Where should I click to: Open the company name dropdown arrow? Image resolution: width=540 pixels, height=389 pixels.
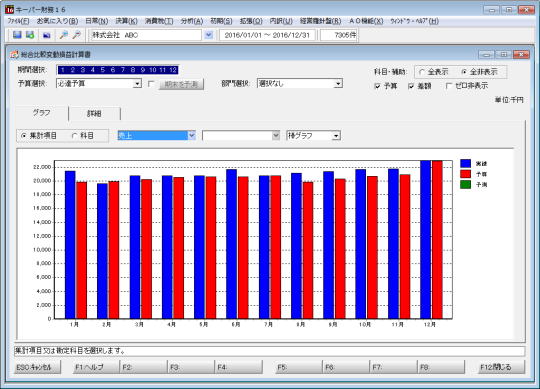208,35
